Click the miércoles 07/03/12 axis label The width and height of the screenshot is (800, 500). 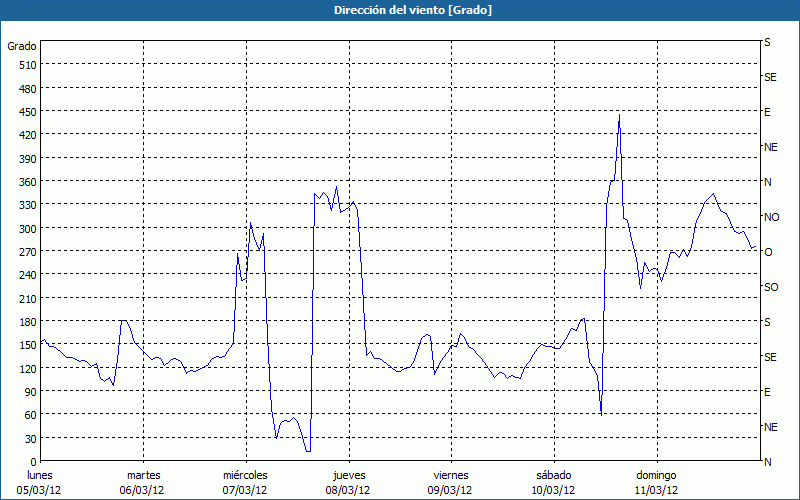245,482
